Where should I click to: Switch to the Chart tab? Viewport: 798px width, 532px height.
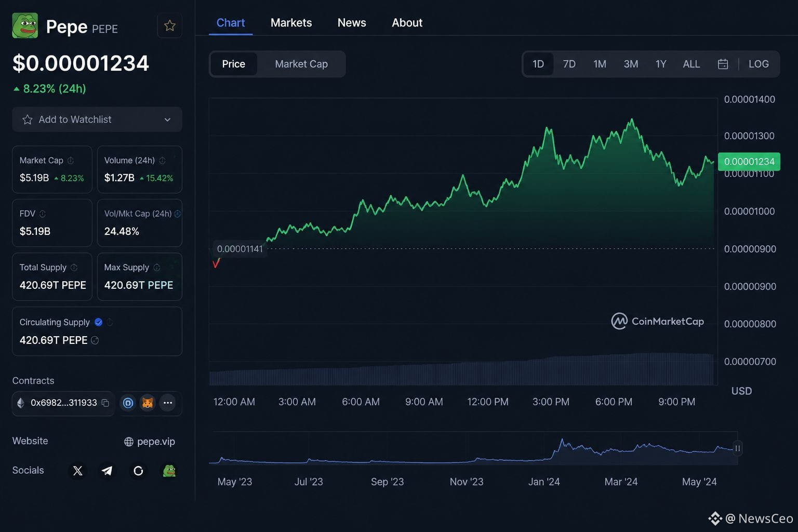tap(231, 23)
